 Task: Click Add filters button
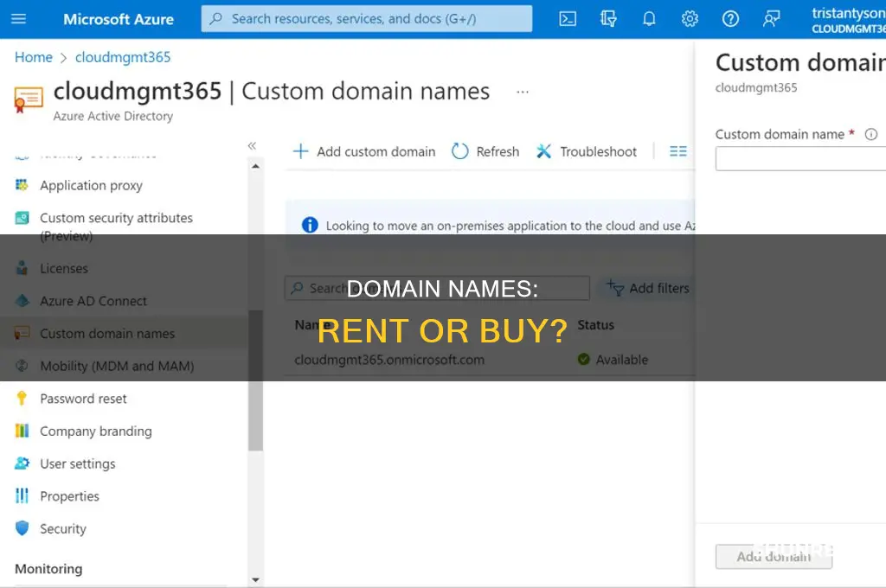[x=648, y=288]
